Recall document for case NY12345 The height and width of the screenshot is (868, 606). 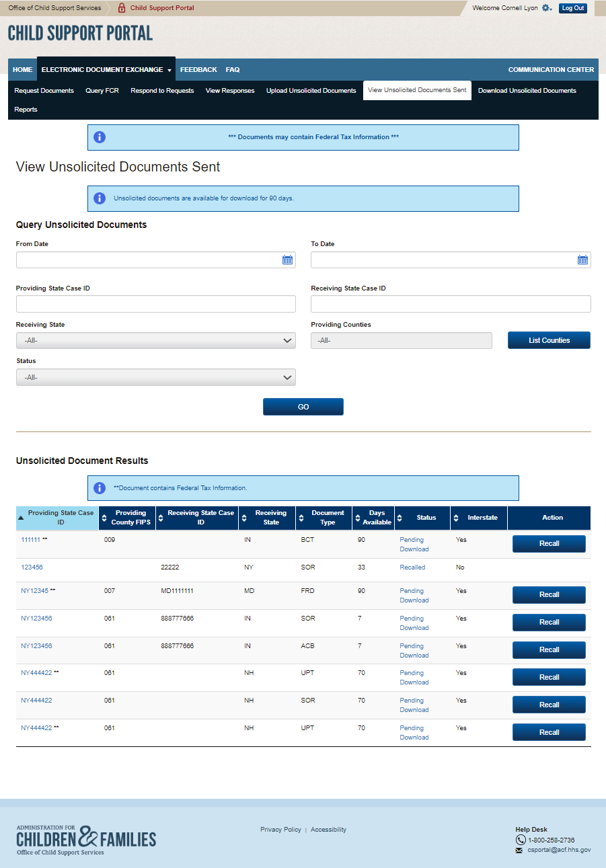(549, 594)
